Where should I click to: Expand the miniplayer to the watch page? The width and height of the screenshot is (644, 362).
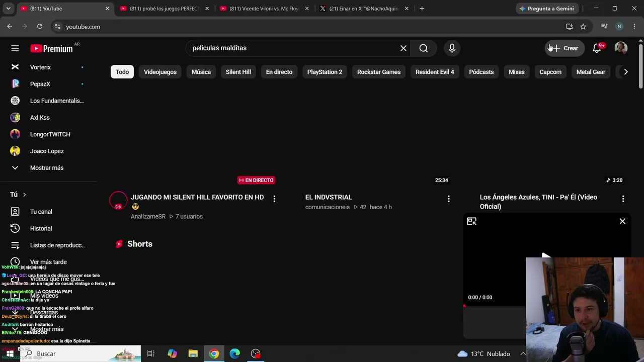click(471, 221)
